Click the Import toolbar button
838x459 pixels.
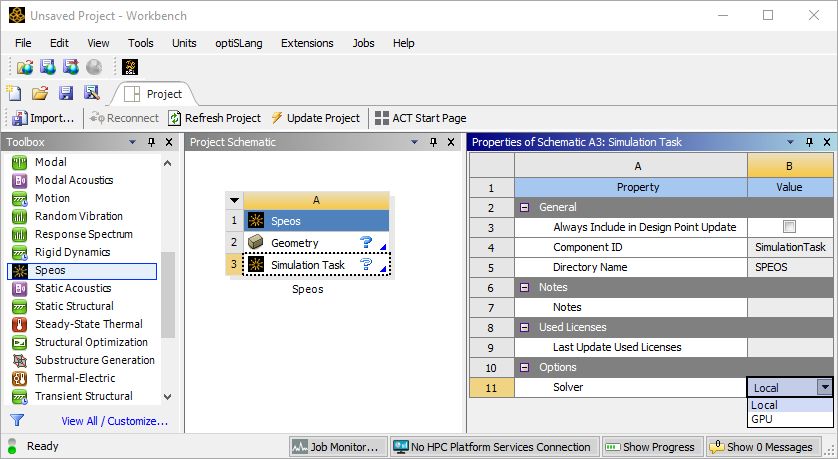(42, 118)
